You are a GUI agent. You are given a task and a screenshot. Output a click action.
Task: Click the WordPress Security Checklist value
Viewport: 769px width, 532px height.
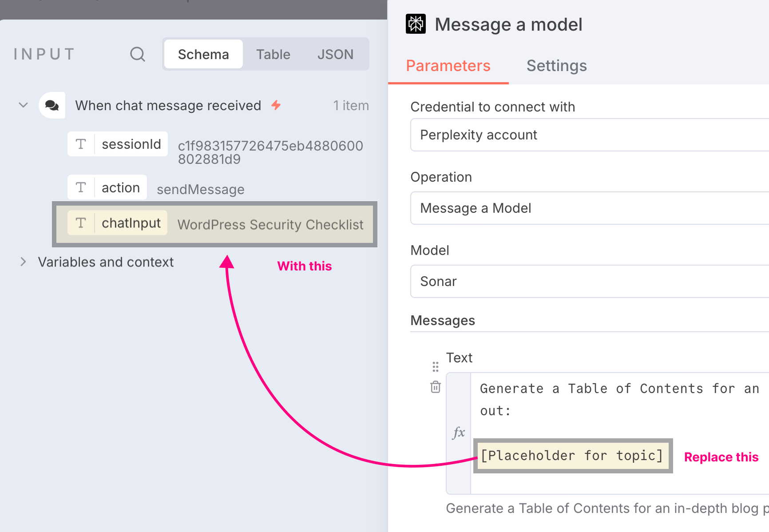270,225
